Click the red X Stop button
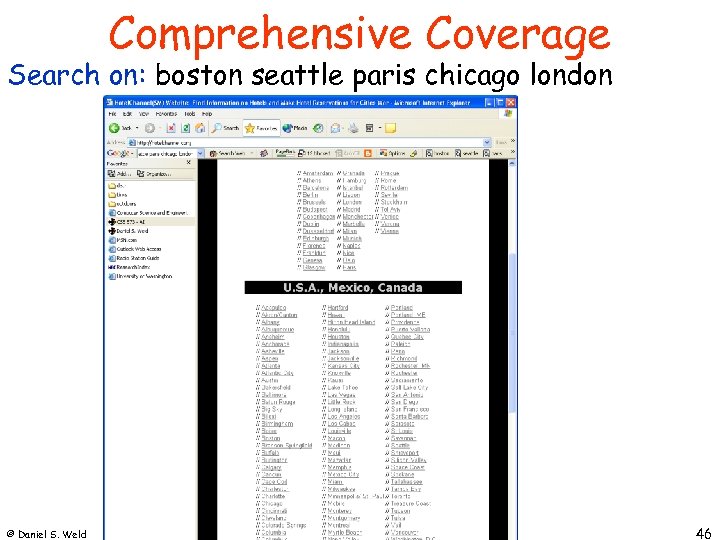Screen dimensions: 720x540 point(171,128)
